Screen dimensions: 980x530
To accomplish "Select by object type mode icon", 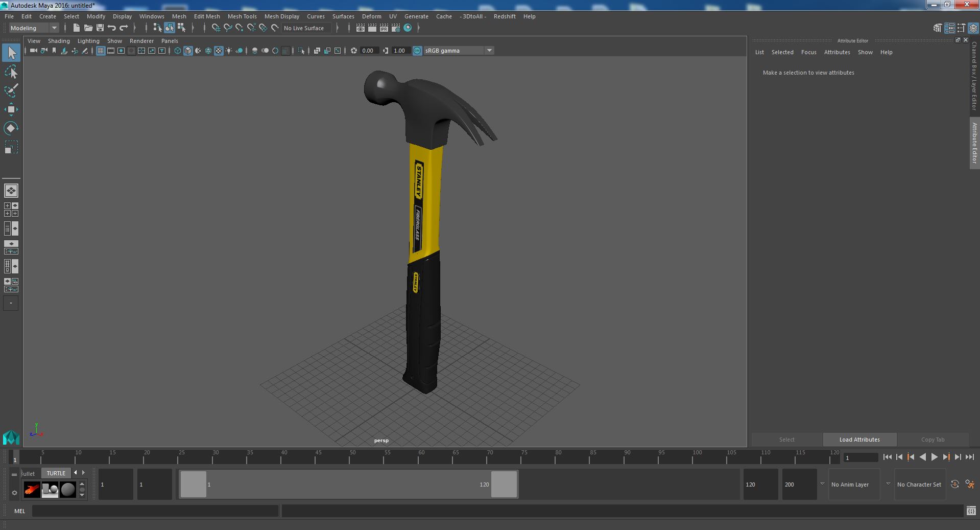I will pos(170,28).
